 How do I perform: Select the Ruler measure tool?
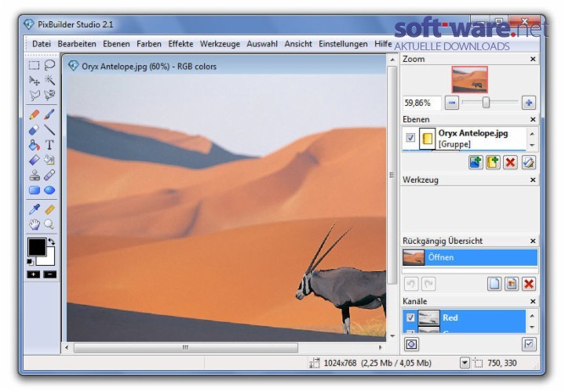point(49,209)
